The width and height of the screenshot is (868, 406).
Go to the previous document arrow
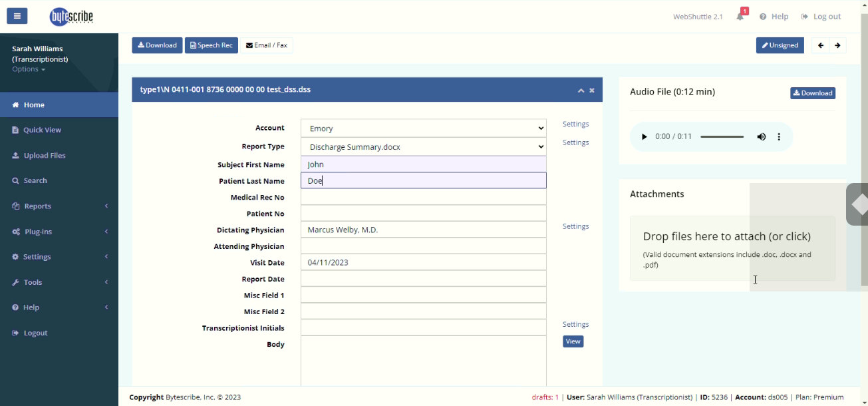click(x=820, y=45)
